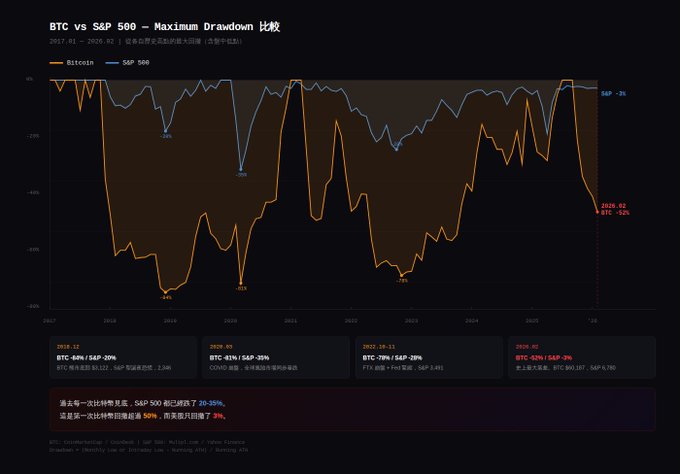
Task: Click the Bitcoin -78% trough marker
Action: tap(401, 276)
